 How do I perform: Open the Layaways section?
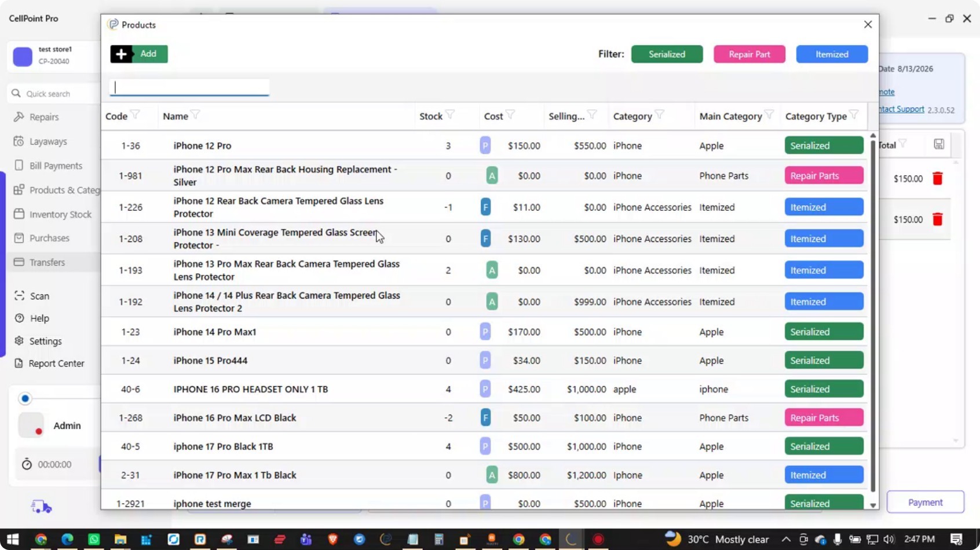(48, 141)
